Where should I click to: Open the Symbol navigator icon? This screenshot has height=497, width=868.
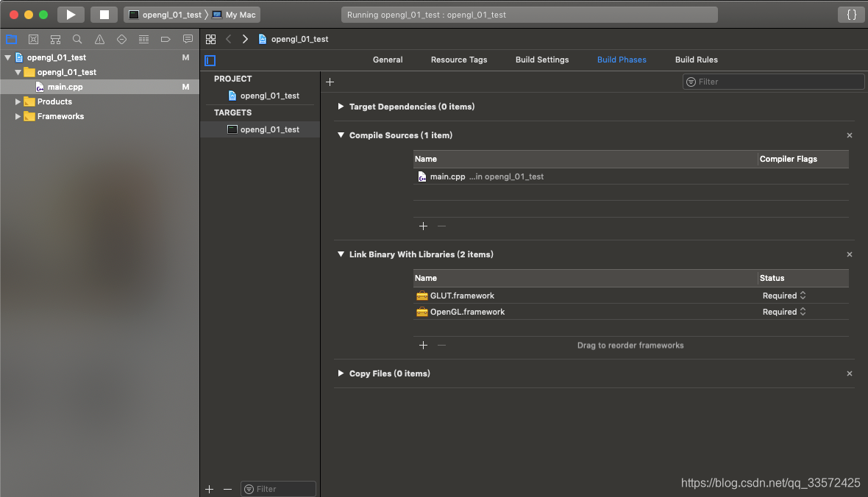[55, 39]
